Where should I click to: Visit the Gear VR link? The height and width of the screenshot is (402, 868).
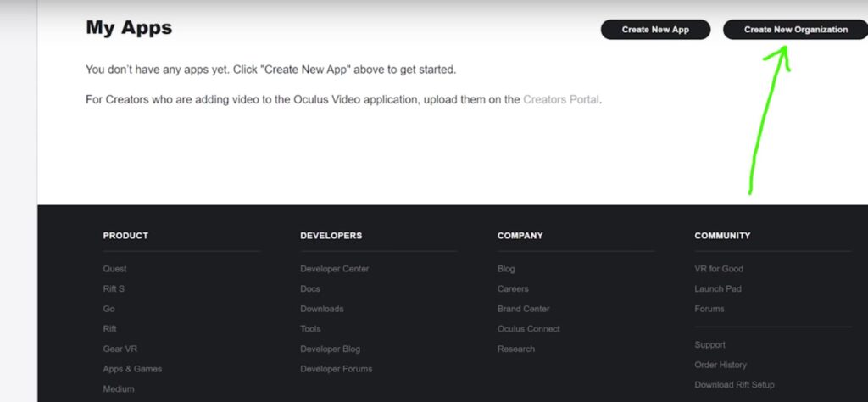pos(120,349)
